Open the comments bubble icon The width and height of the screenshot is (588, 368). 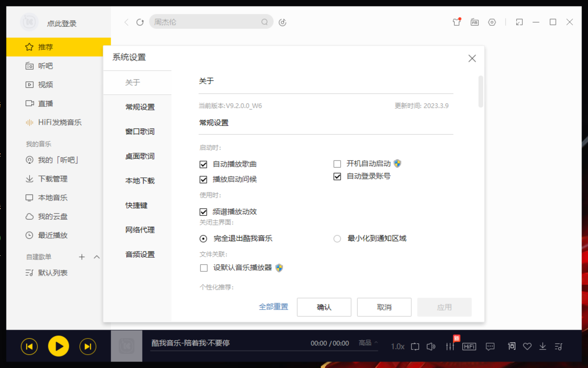[490, 346]
